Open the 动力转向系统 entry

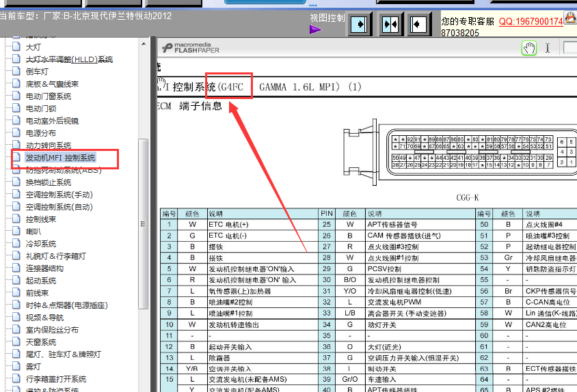pos(49,145)
